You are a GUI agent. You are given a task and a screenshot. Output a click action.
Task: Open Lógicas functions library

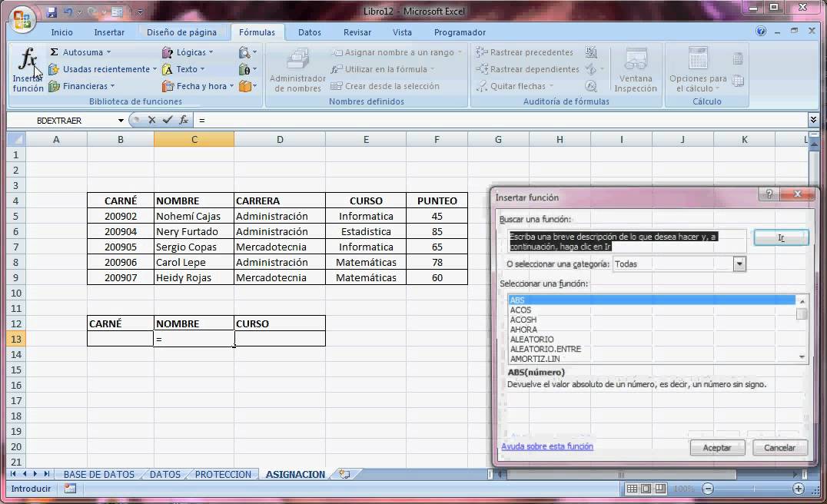[188, 52]
